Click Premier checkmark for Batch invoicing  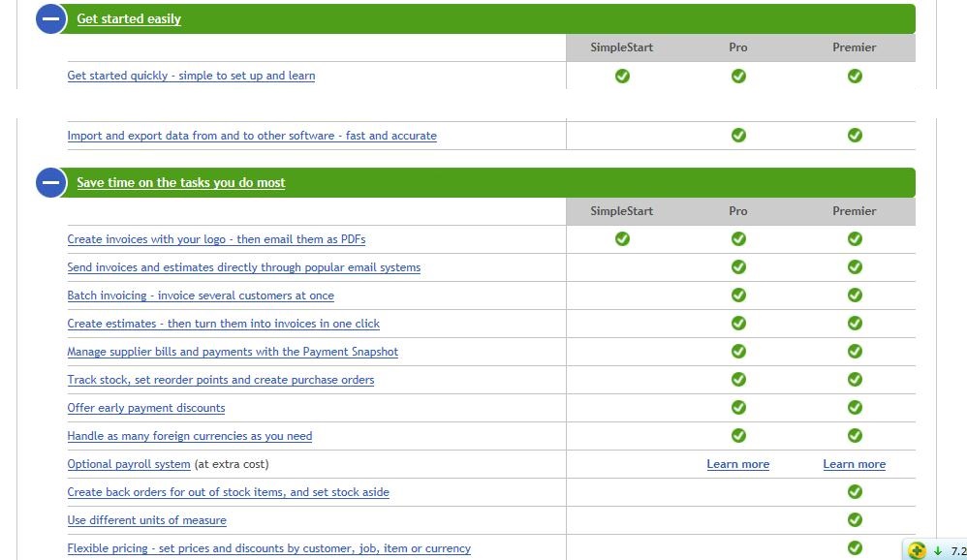(x=855, y=296)
